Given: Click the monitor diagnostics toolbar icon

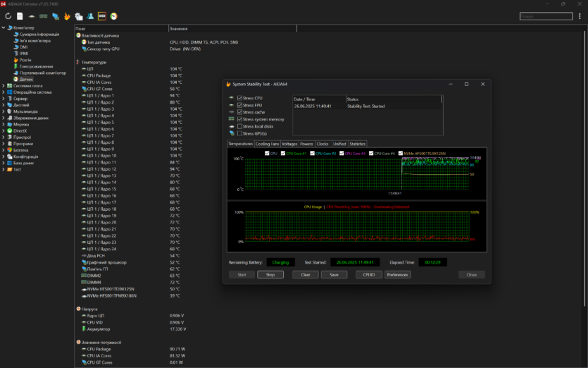Looking at the screenshot, I should point(56,16).
